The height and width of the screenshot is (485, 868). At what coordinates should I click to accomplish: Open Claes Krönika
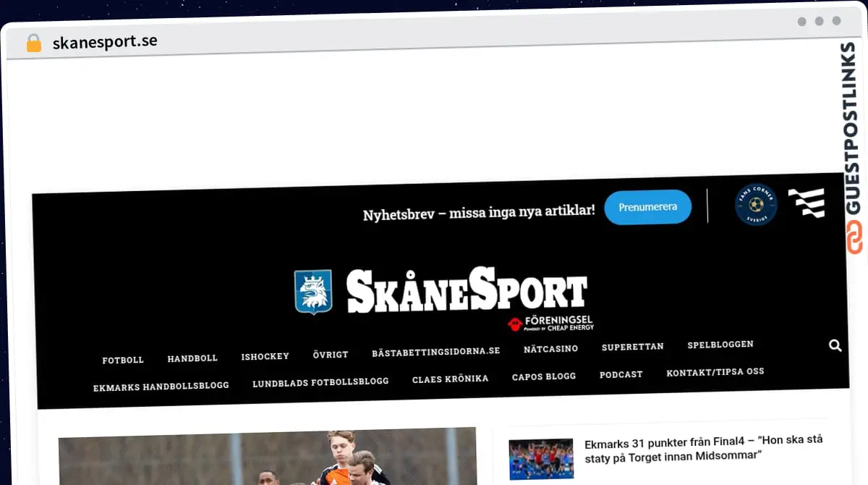[450, 379]
